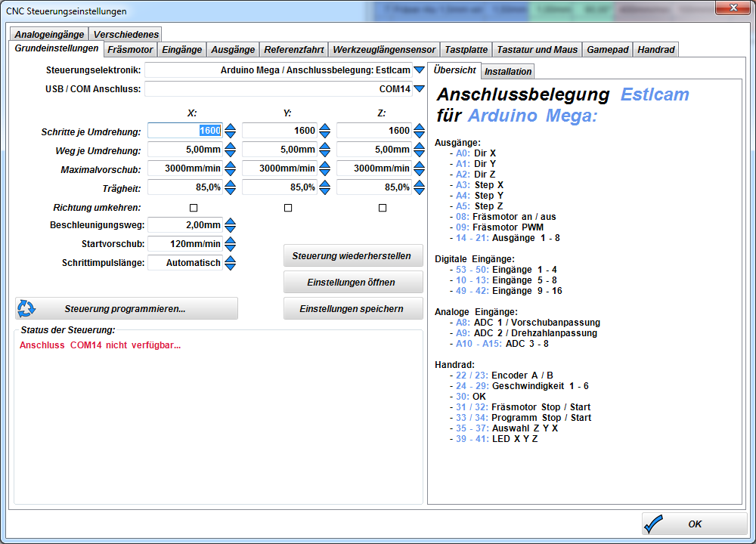Screen dimensions: 756x544
Task: Click the stepper arrows for Maximalvorschub Z
Action: tap(420, 168)
